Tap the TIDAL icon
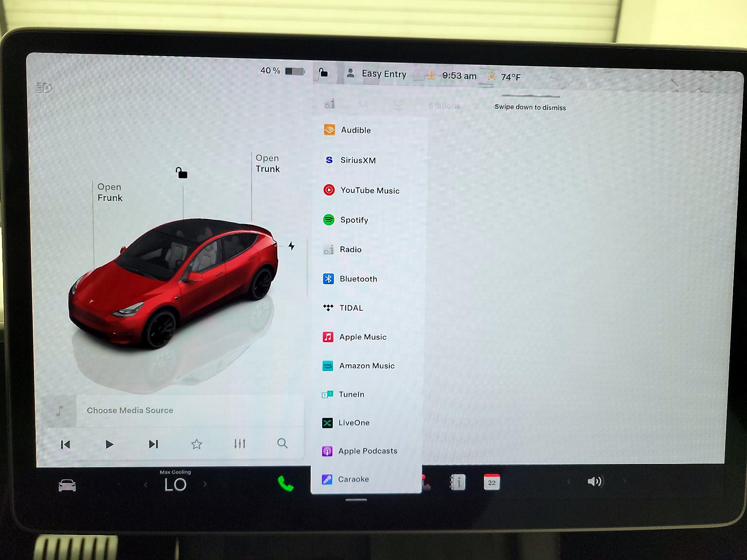Image resolution: width=747 pixels, height=560 pixels. 328,308
